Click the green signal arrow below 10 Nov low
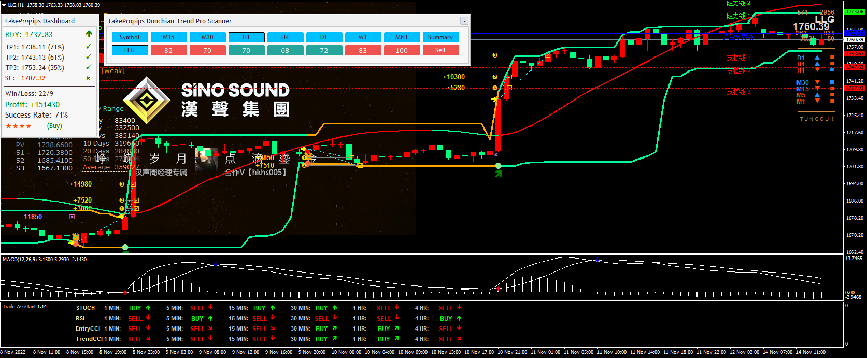 pyautogui.click(x=499, y=174)
